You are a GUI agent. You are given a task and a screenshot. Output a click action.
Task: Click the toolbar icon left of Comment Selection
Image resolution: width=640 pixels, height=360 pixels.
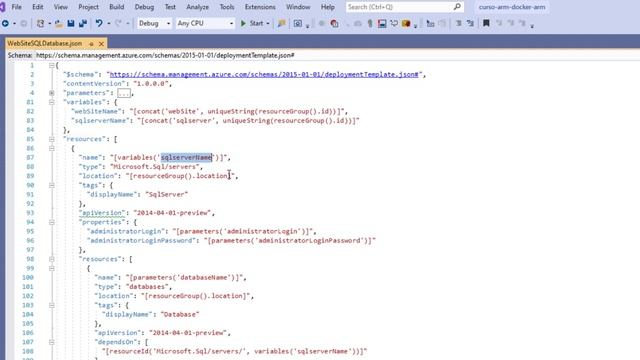click(x=442, y=24)
